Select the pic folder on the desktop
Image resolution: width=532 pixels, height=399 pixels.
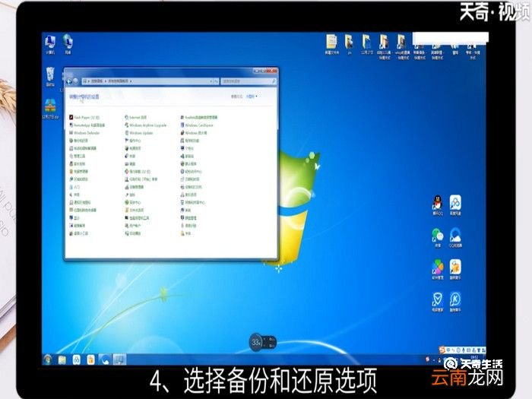pyautogui.click(x=349, y=44)
